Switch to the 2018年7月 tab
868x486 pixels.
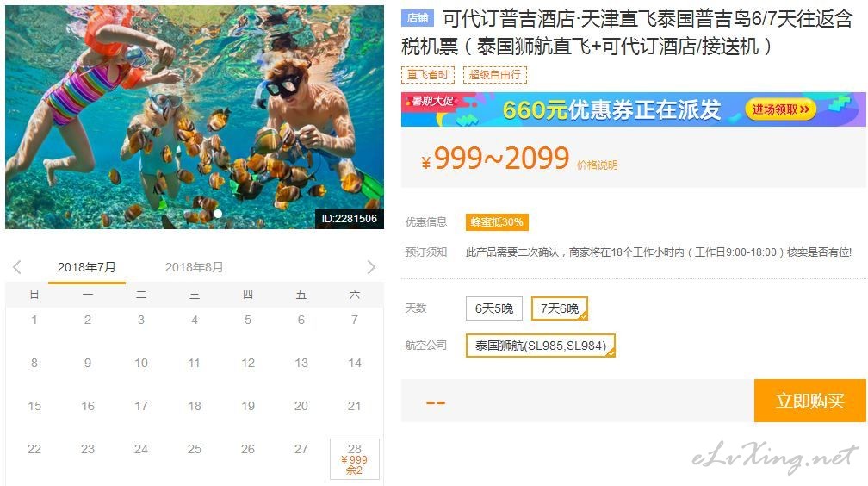[x=87, y=267]
